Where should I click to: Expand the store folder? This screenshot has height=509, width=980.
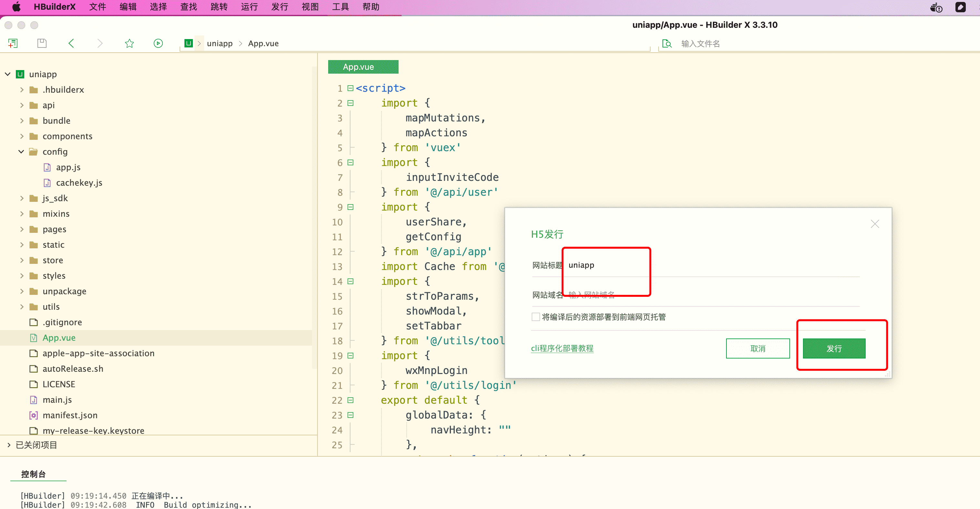pos(22,260)
